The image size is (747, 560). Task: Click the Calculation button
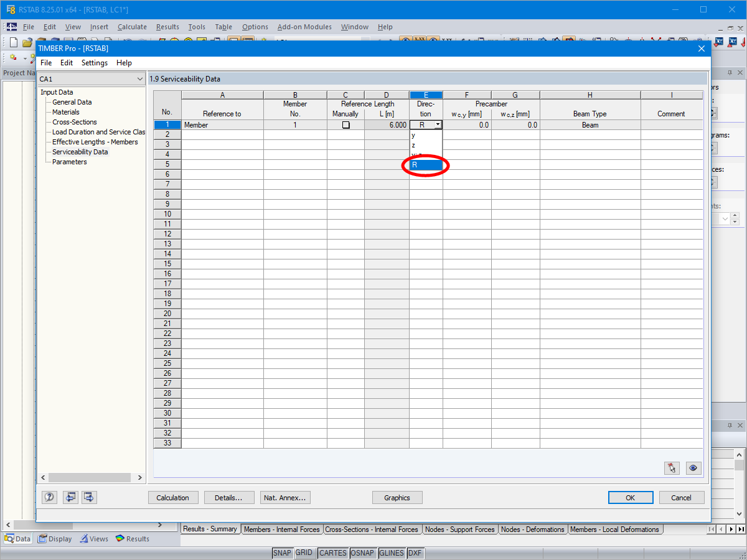coord(173,497)
